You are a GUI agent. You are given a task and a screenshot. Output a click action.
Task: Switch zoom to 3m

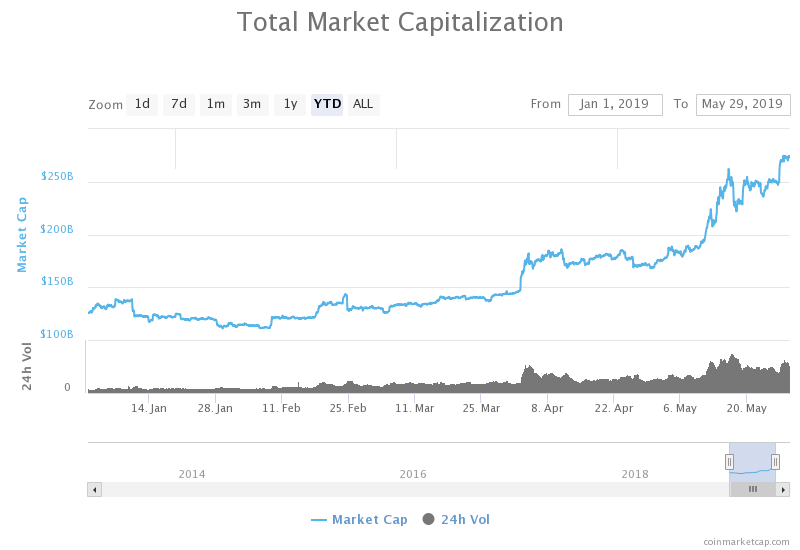tap(252, 104)
